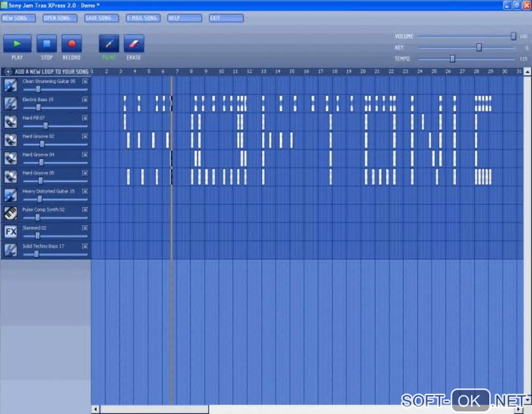Click measure 20 on the timeline ruler
This screenshot has height=414, width=532.
pos(363,72)
